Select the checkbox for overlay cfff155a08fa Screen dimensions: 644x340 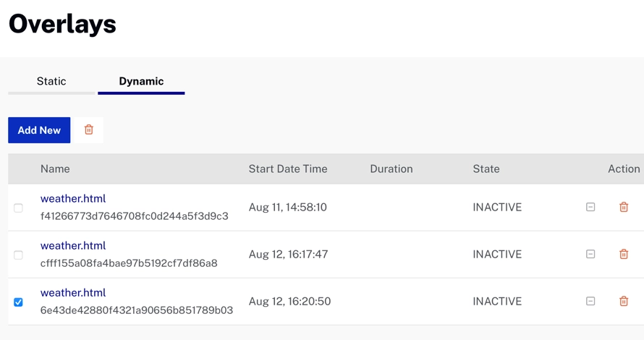(19, 255)
